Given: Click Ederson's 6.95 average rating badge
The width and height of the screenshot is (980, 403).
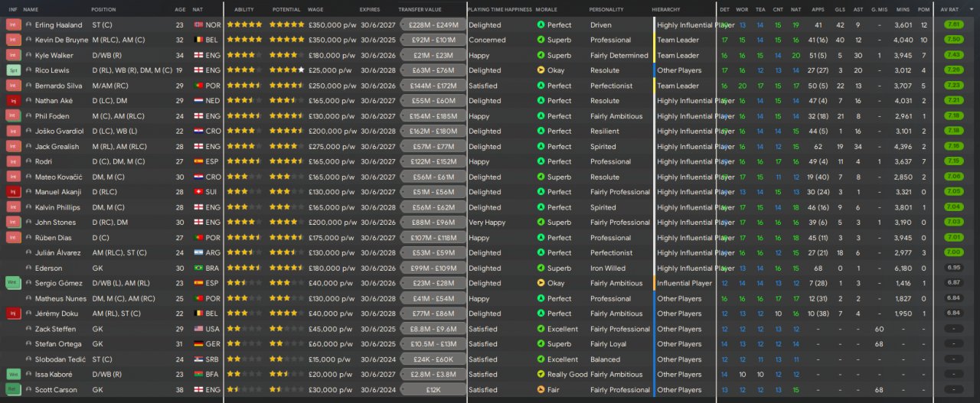Looking at the screenshot, I should pyautogui.click(x=954, y=268).
